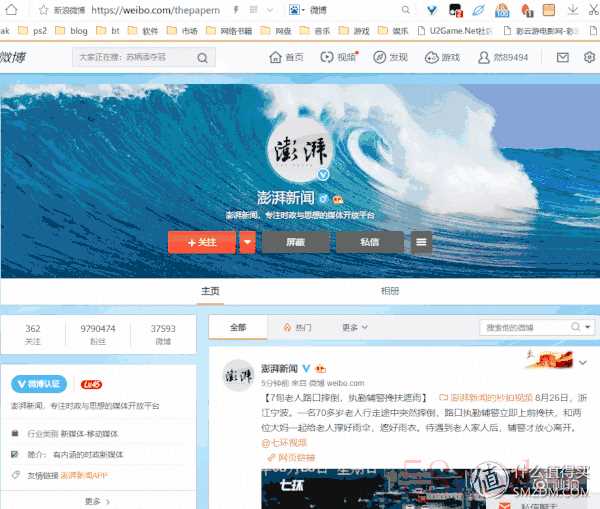
Task: Click the browser search magnifier icon
Action: (x=406, y=10)
